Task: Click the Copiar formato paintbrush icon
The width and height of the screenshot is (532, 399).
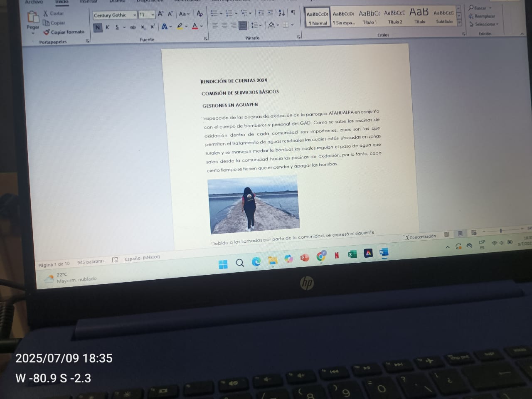Action: click(47, 32)
